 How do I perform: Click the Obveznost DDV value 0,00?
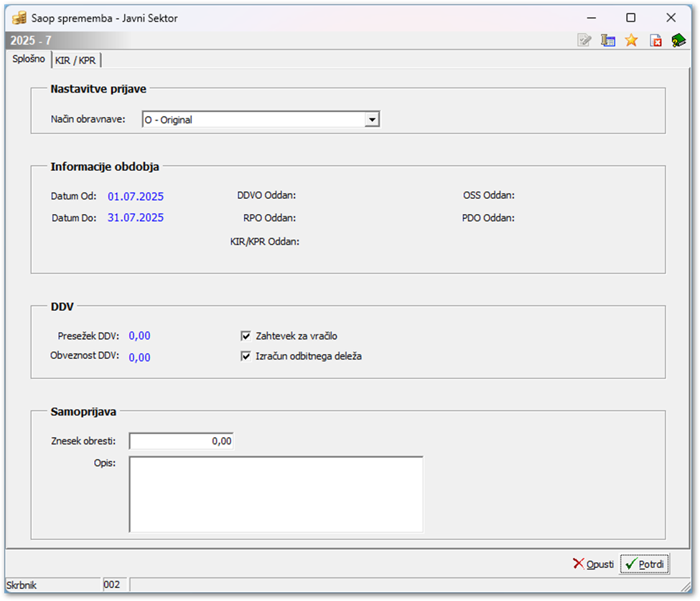140,357
